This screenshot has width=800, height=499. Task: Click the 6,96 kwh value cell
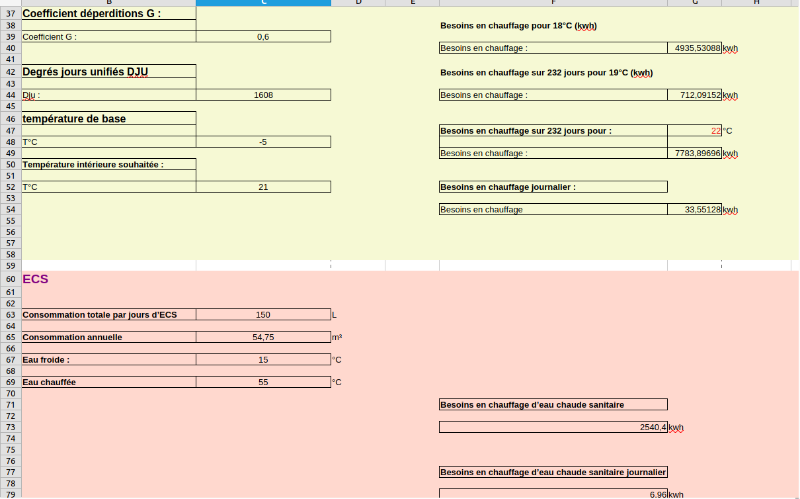[553, 494]
